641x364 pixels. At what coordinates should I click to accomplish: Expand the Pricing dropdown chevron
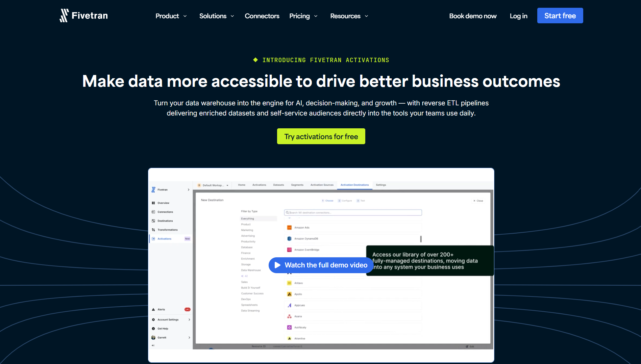[x=316, y=16]
